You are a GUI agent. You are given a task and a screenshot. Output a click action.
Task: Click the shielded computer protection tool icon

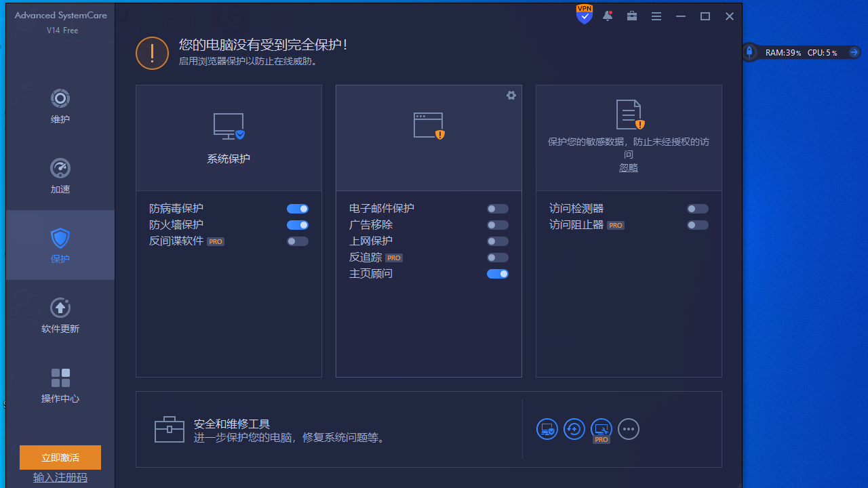[547, 428]
